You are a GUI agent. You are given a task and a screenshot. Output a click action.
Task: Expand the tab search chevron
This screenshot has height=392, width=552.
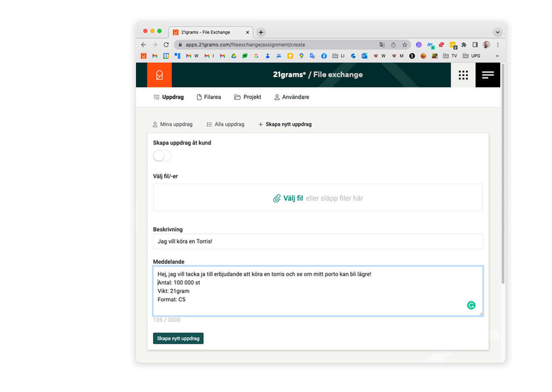coord(497,32)
